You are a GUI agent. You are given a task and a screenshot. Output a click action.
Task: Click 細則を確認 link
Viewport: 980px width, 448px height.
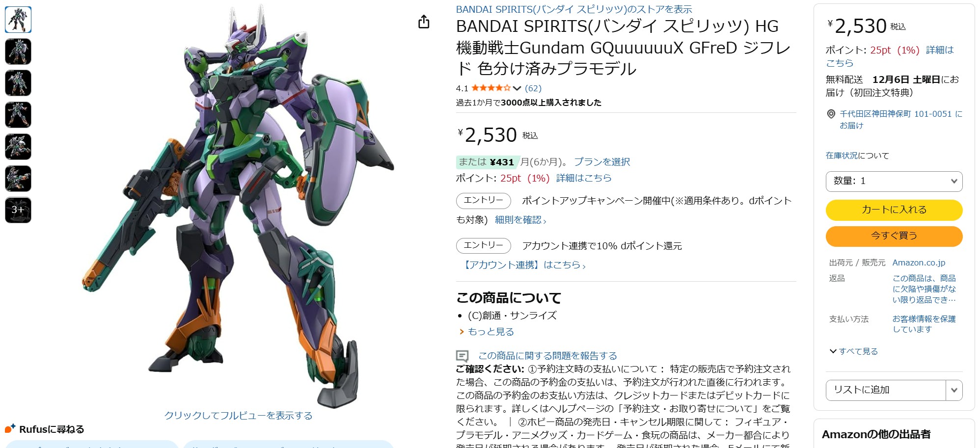520,220
